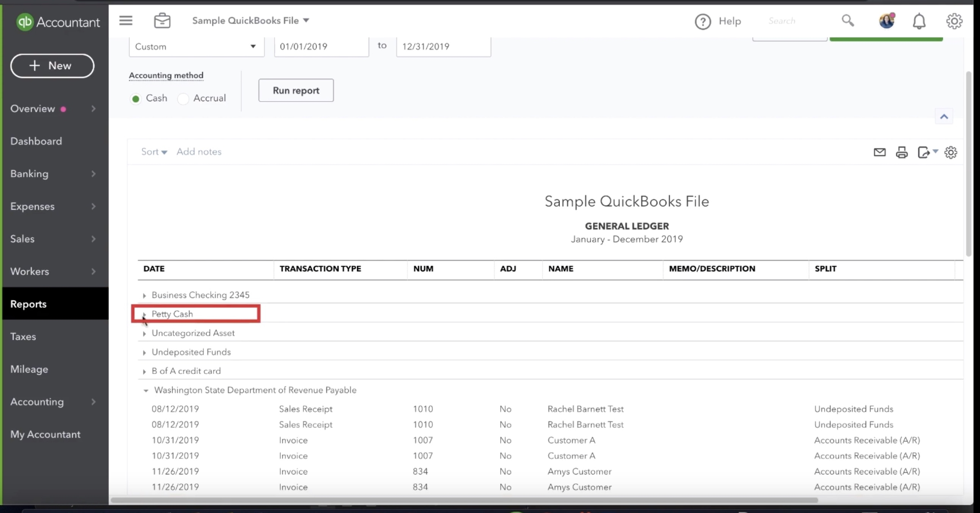Click the horizontal report scrollbar
This screenshot has height=513, width=980.
pyautogui.click(x=464, y=500)
